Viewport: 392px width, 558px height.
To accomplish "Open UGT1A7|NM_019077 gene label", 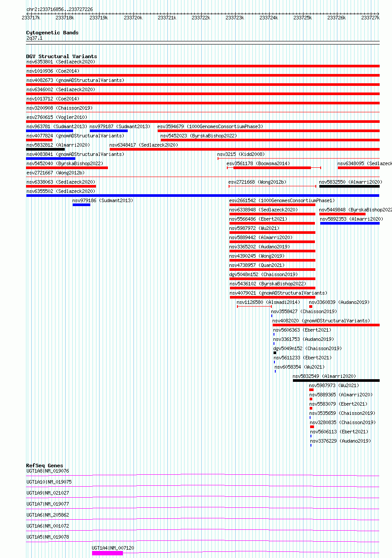I will pos(48,504).
